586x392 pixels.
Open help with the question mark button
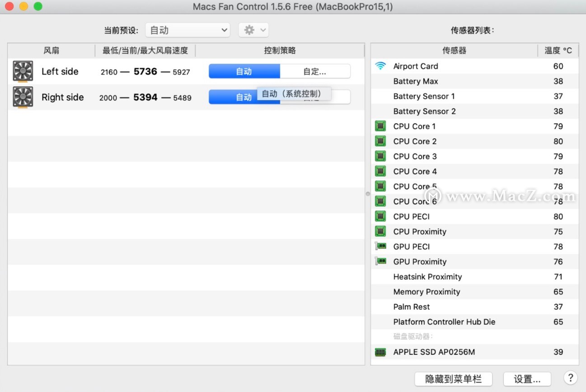(x=571, y=378)
